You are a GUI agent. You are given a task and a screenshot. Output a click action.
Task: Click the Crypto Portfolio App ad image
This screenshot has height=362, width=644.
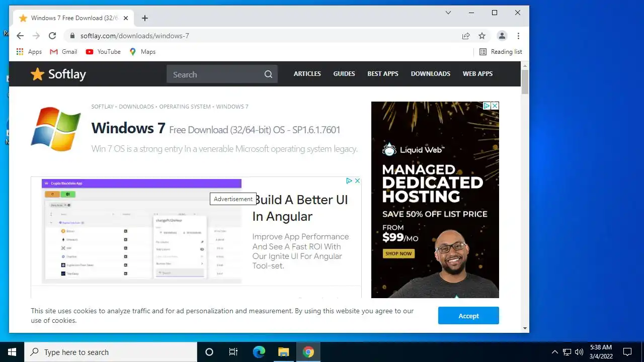click(141, 231)
